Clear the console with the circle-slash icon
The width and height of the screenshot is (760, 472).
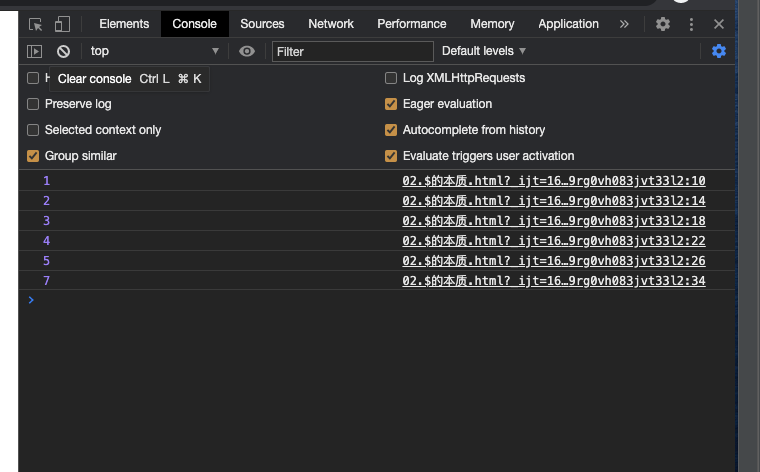[63, 51]
